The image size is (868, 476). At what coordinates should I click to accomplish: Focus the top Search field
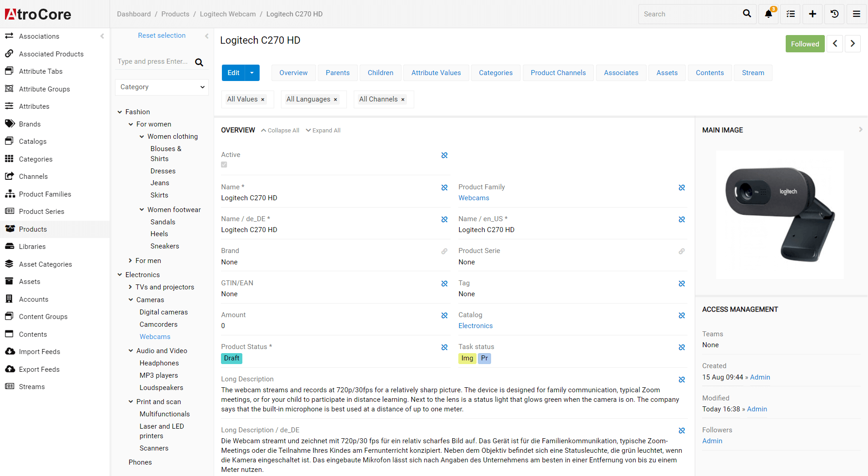point(689,14)
